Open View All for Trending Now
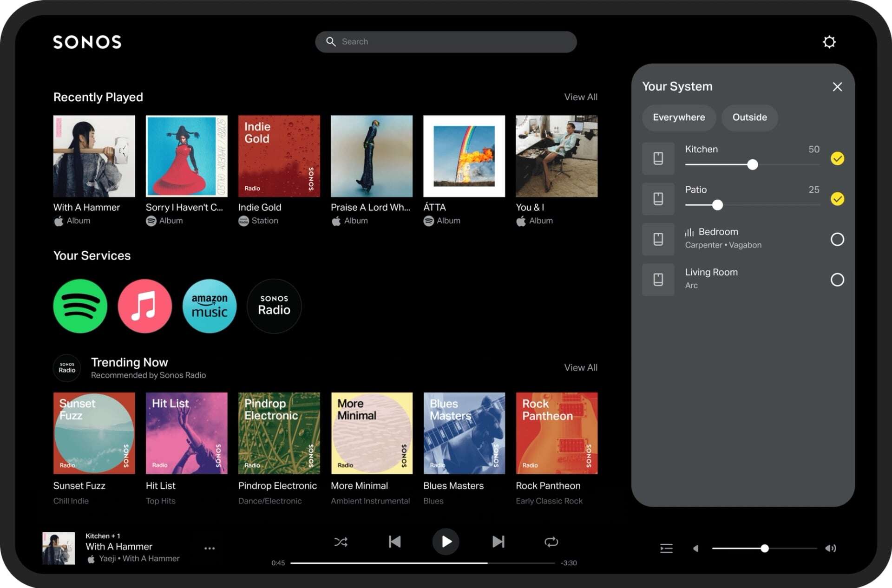The image size is (892, 588). click(x=580, y=367)
